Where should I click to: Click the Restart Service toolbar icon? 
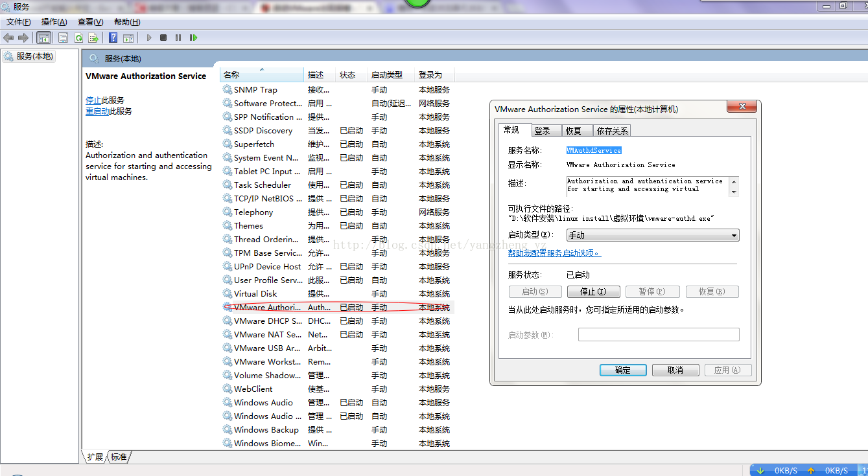pos(193,38)
